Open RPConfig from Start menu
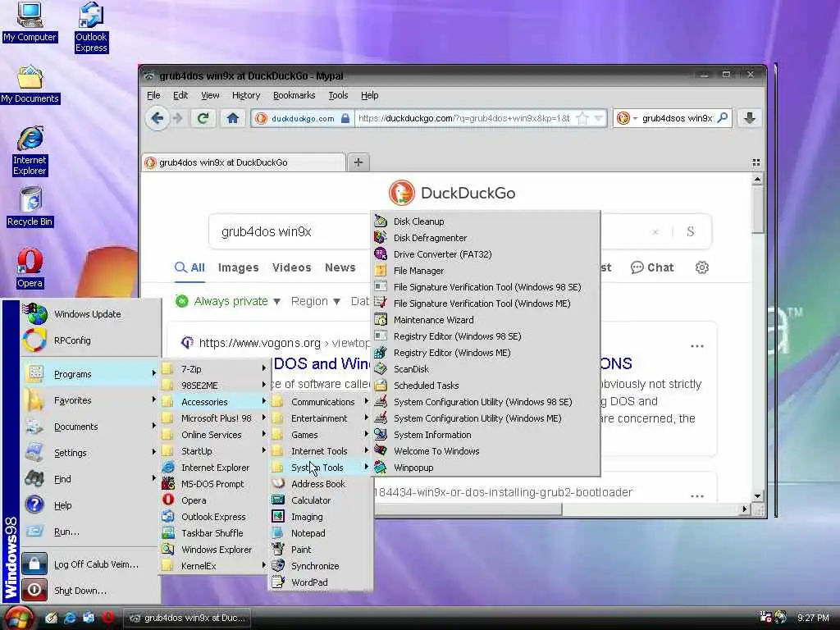Image resolution: width=840 pixels, height=630 pixels. click(90, 340)
